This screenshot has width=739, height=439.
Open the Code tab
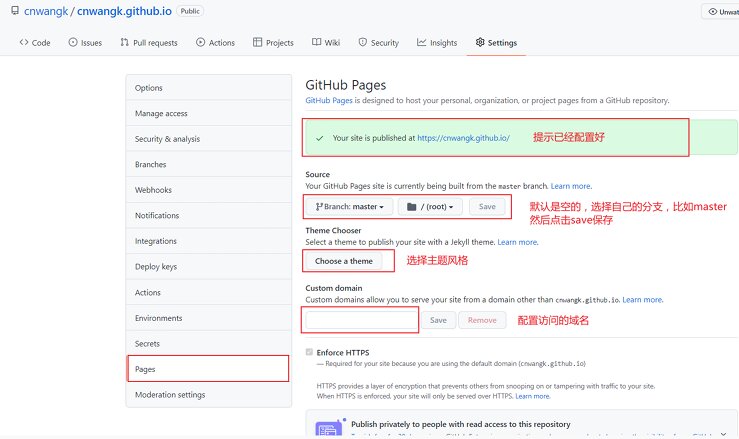pyautogui.click(x=35, y=42)
